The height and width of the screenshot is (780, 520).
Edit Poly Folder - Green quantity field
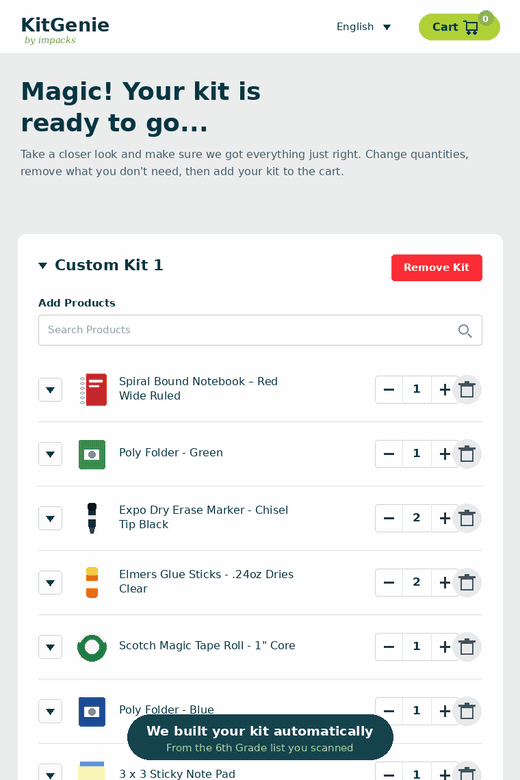click(x=416, y=454)
